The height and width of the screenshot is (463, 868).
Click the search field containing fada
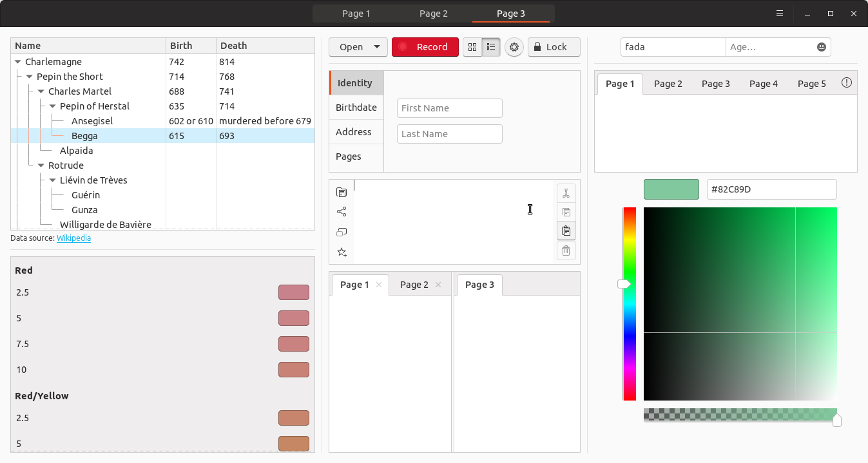click(673, 47)
